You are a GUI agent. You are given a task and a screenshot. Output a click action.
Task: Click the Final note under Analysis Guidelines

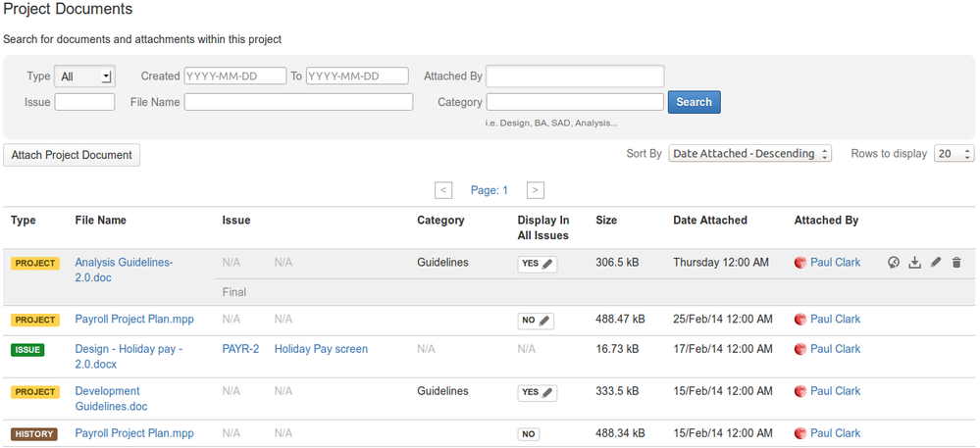pos(234,292)
